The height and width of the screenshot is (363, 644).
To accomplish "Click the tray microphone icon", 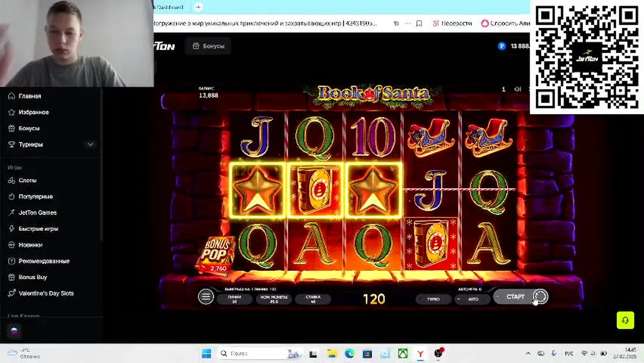I will pyautogui.click(x=553, y=353).
